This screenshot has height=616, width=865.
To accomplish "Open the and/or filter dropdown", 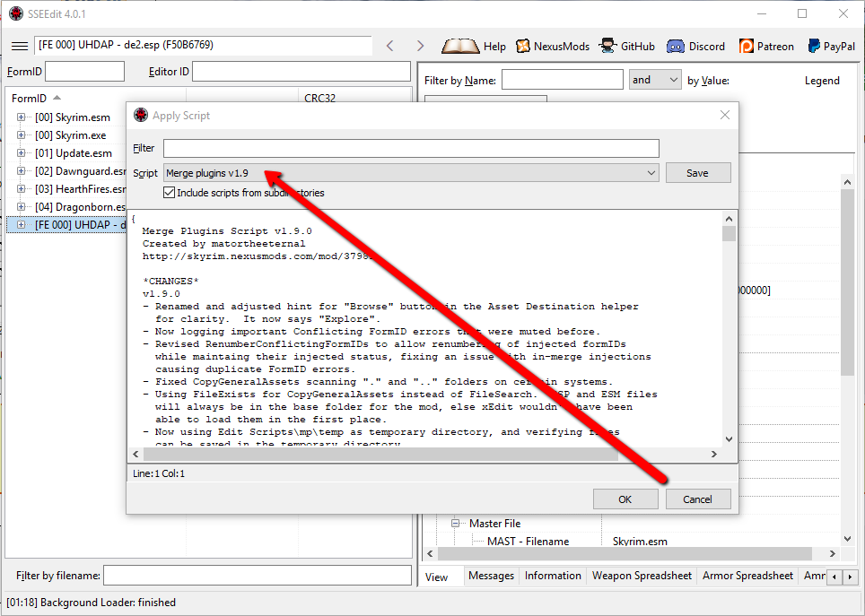I will 655,80.
